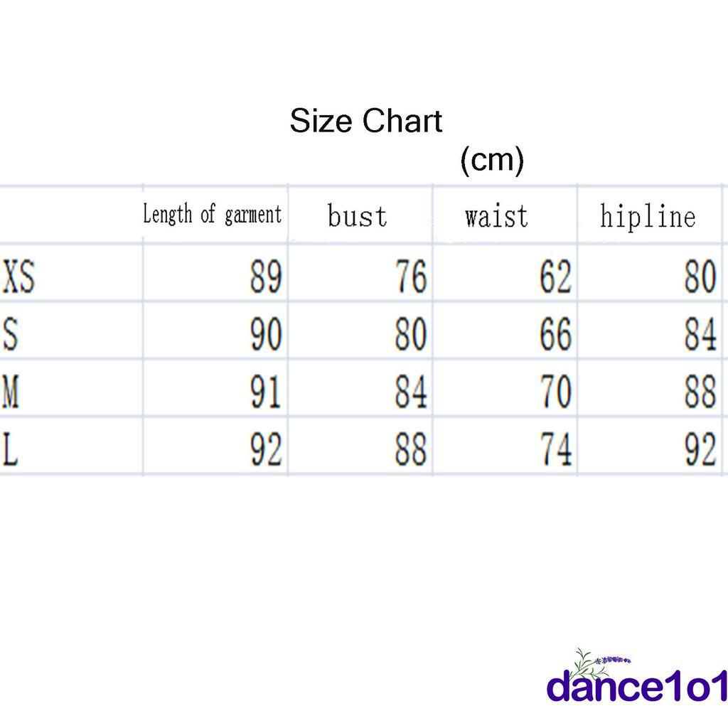Select the L waist value 74

556,451
